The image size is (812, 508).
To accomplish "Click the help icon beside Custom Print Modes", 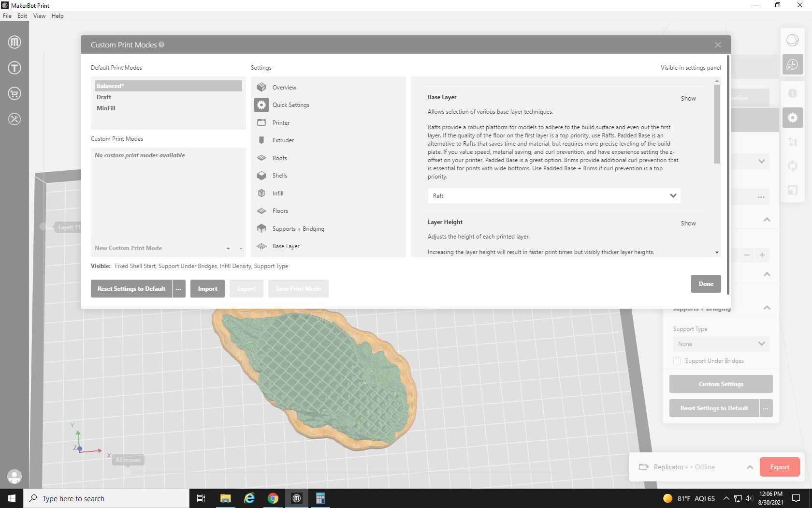I will pyautogui.click(x=161, y=45).
